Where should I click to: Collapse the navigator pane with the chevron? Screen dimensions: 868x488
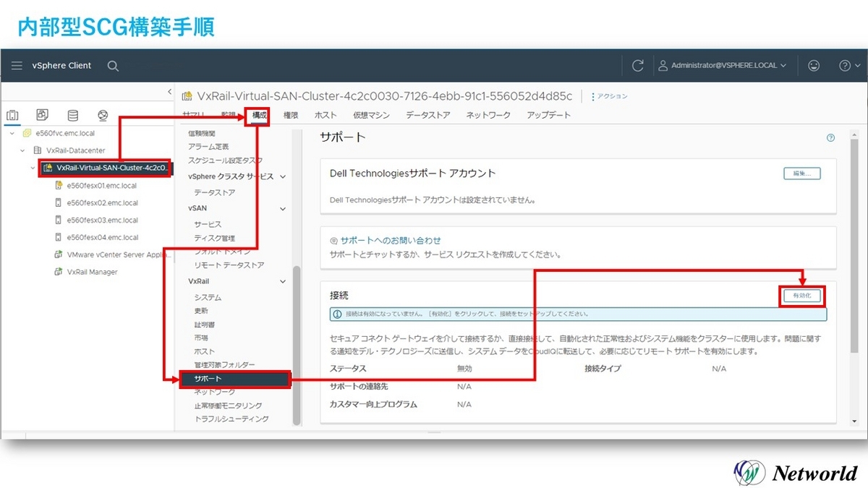point(169,92)
